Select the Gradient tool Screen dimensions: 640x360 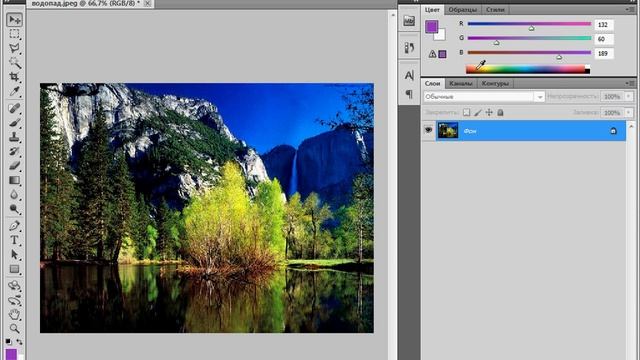(x=14, y=180)
